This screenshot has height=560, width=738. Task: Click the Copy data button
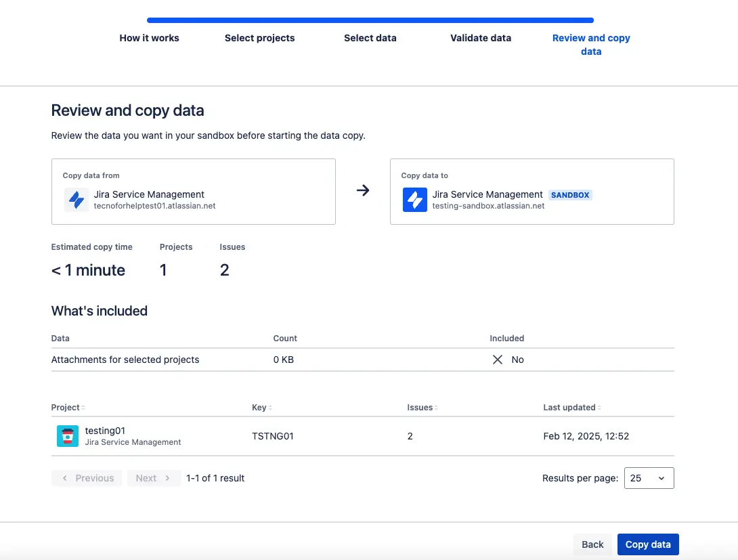click(x=648, y=544)
